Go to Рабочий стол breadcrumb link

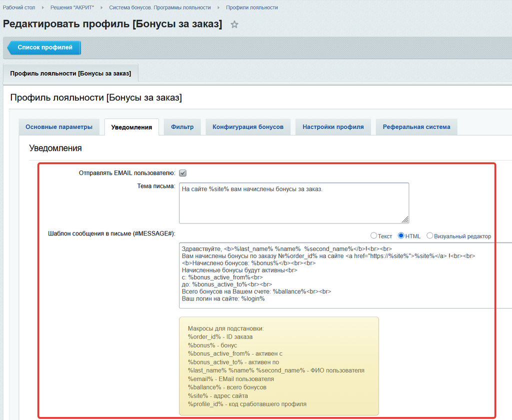(x=22, y=7)
